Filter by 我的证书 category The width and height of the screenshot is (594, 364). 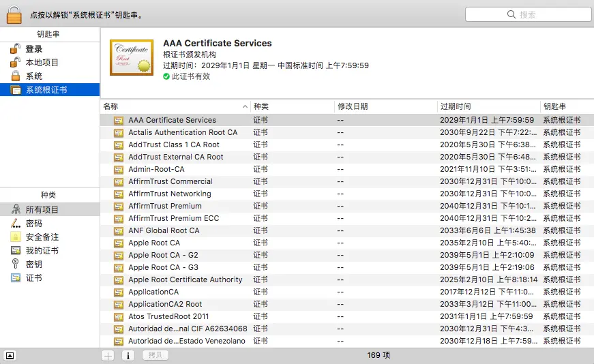coord(50,250)
